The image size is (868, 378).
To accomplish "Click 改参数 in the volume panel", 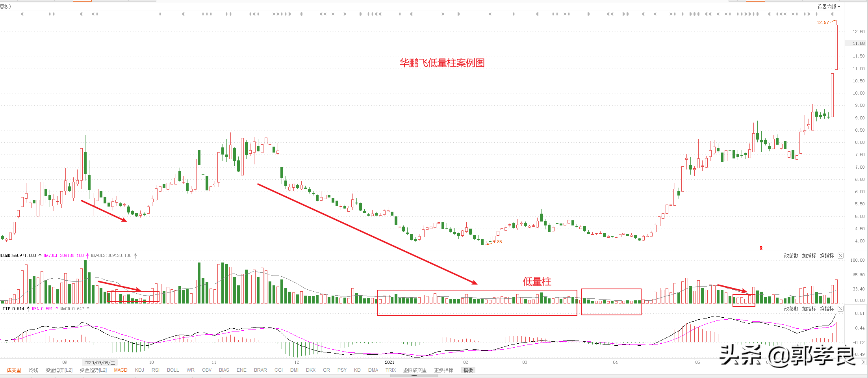I will pos(791,256).
